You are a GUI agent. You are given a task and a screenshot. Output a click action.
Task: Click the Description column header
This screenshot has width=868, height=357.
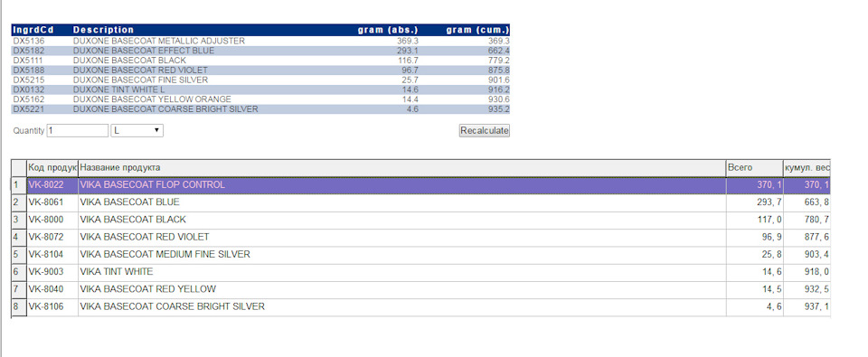coord(103,30)
